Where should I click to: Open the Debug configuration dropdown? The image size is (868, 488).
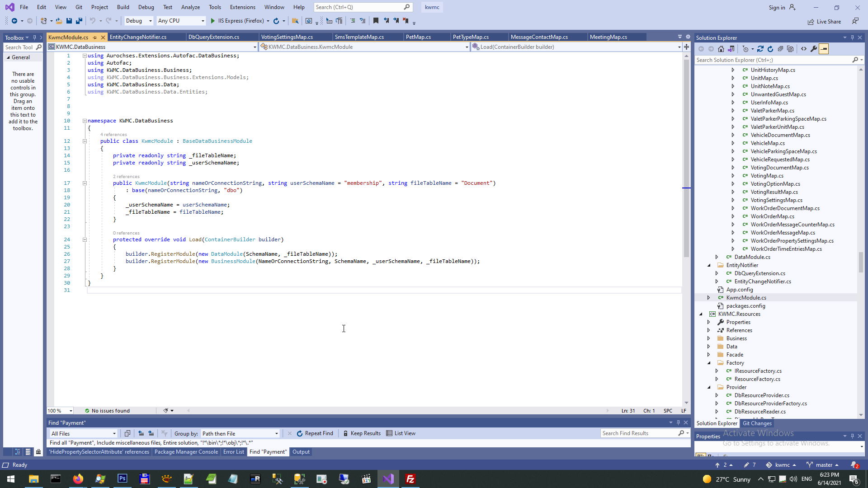pyautogui.click(x=139, y=21)
